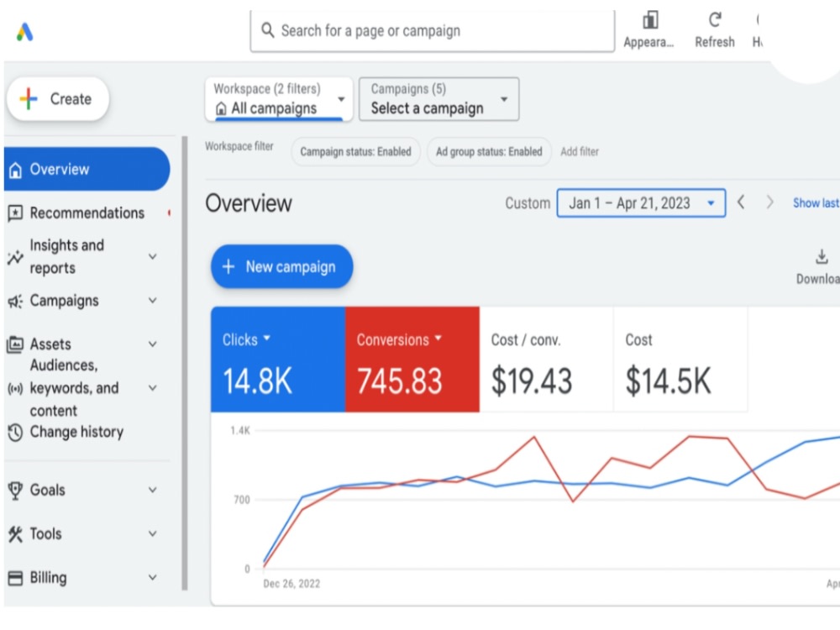Image resolution: width=840 pixels, height=630 pixels.
Task: Select Overview in the sidebar
Action: pyautogui.click(x=87, y=170)
